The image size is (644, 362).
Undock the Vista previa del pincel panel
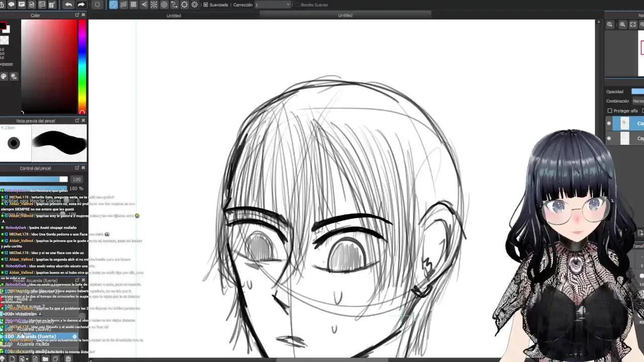(x=77, y=121)
